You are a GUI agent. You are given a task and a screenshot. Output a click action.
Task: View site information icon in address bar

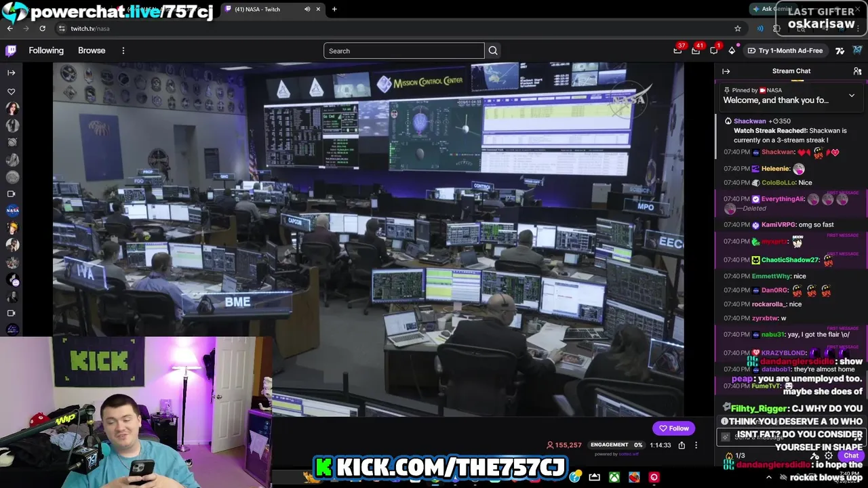[x=62, y=28]
